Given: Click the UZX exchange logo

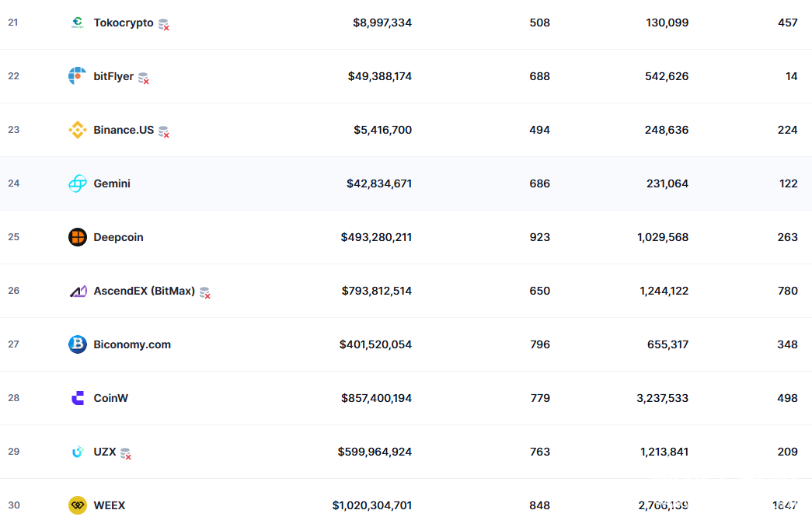Looking at the screenshot, I should pos(77,452).
